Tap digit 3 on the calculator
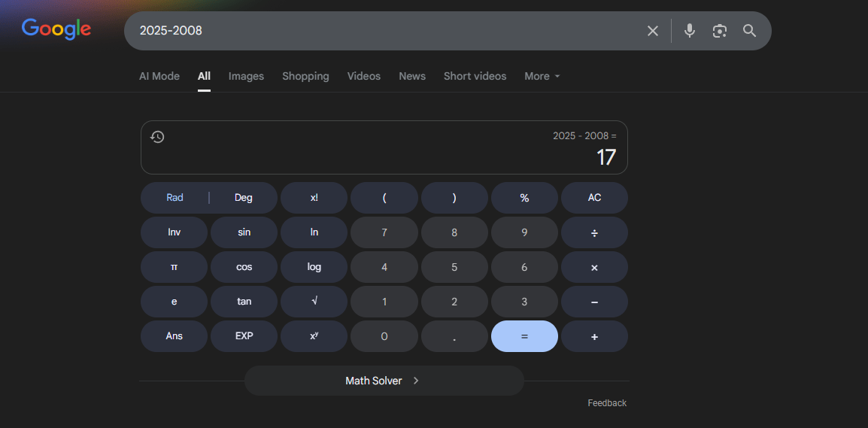 click(524, 302)
